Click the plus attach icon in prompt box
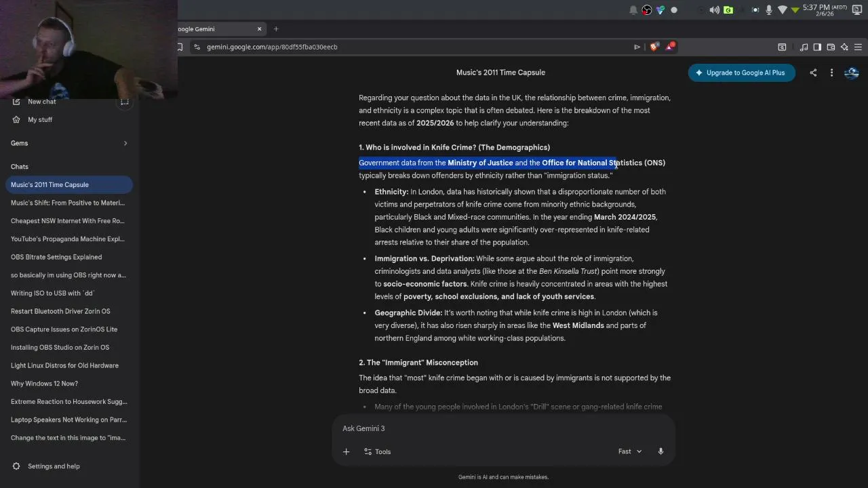Viewport: 868px width, 488px height. (x=346, y=451)
